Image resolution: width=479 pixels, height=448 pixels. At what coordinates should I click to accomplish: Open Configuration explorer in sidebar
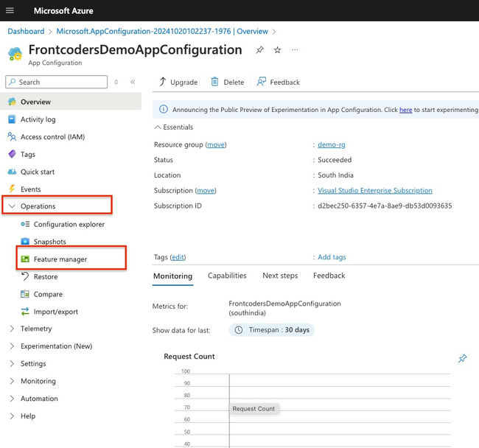click(69, 224)
